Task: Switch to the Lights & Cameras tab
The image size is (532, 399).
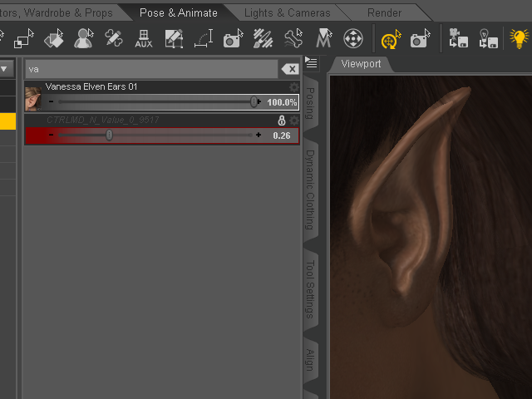Action: (287, 13)
